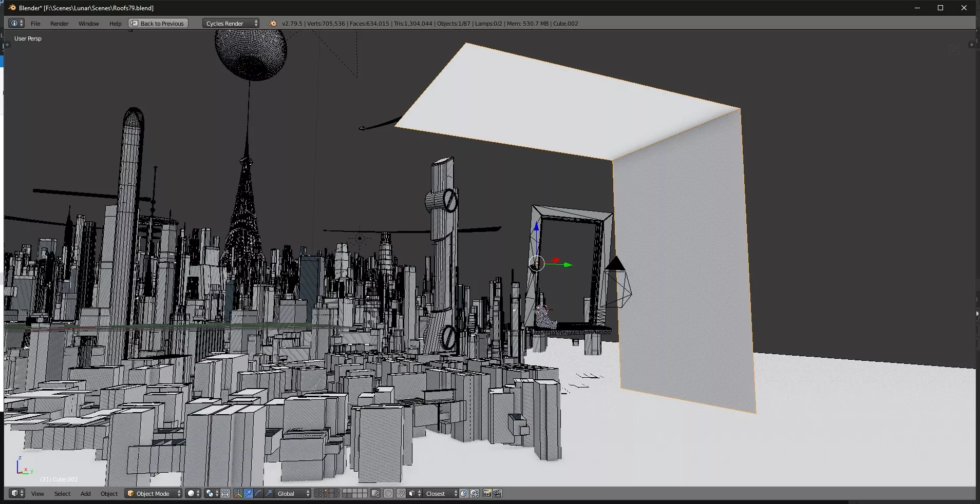Open the Render menu
Viewport: 980px width, 504px height.
(x=59, y=23)
